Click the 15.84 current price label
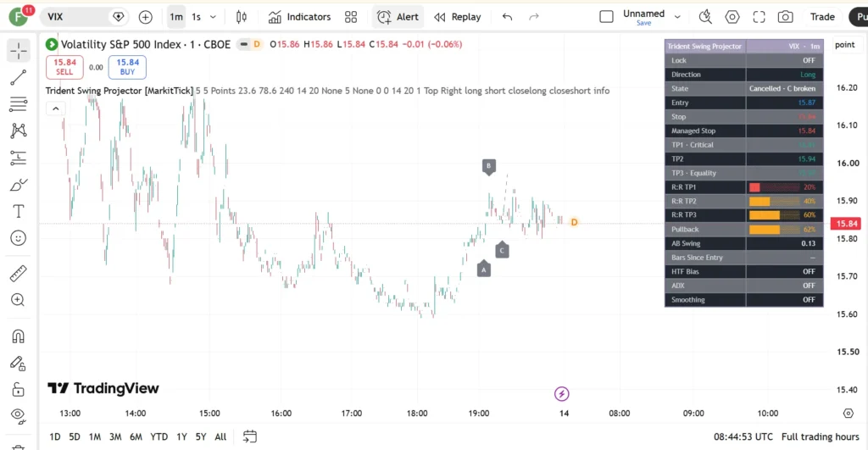This screenshot has height=450, width=868. pyautogui.click(x=847, y=224)
